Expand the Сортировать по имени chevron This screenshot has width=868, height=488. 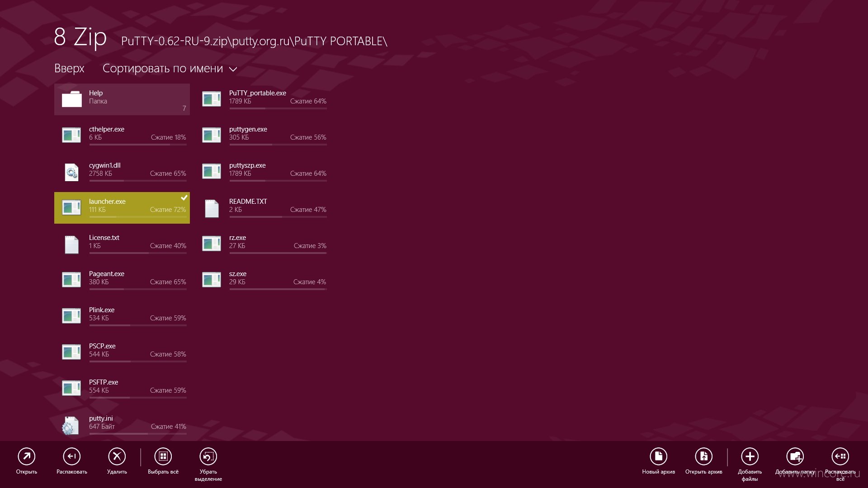(233, 69)
